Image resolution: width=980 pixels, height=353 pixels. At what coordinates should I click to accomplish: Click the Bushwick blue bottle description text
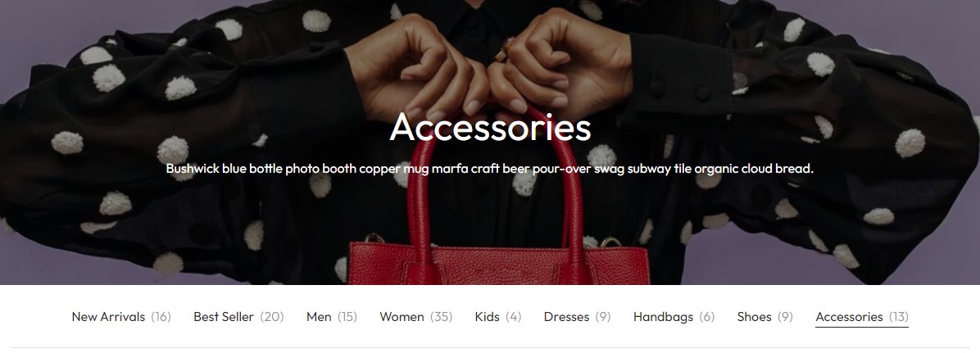coord(490,168)
